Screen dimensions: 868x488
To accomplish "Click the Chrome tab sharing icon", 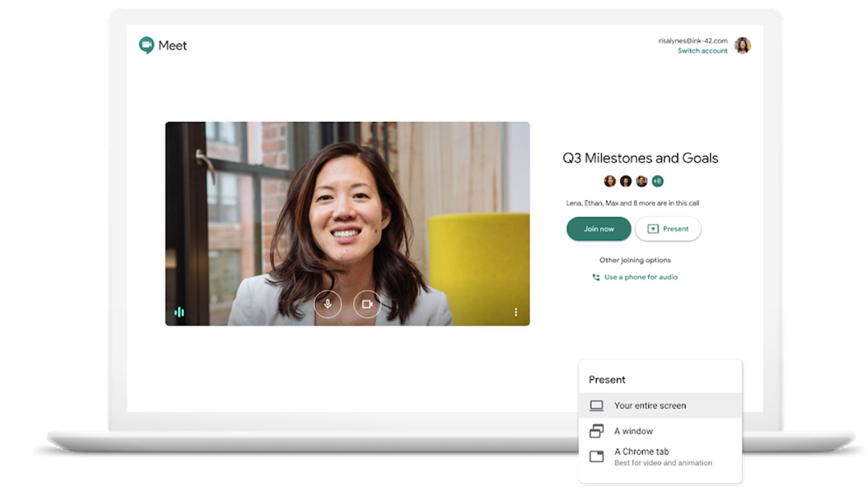I will point(597,455).
